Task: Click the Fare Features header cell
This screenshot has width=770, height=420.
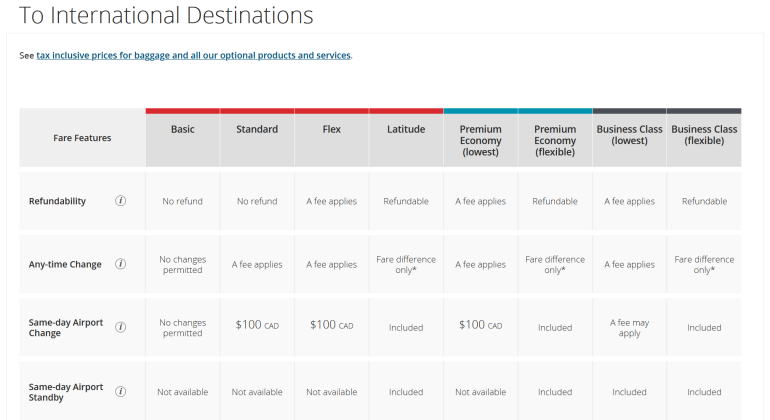Action: click(82, 138)
